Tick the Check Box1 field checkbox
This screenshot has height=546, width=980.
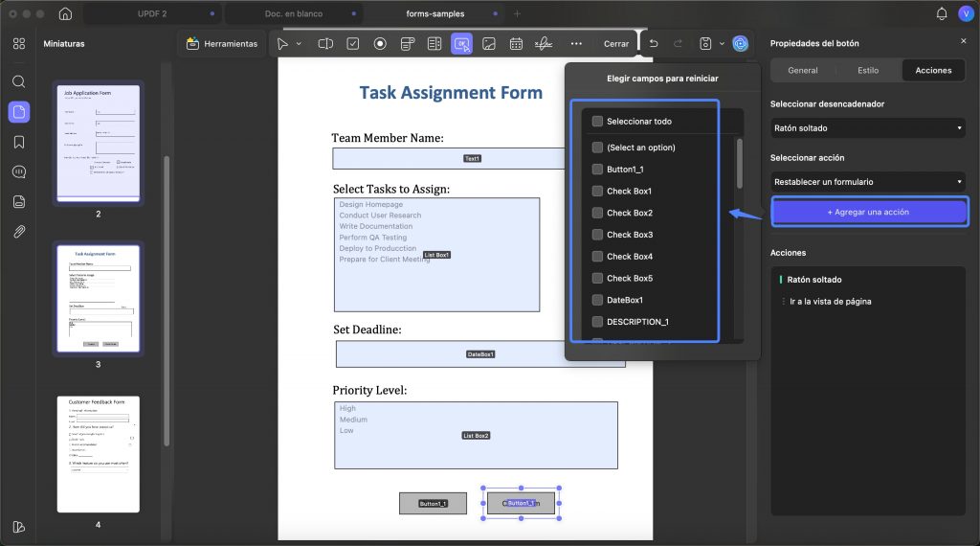(597, 192)
